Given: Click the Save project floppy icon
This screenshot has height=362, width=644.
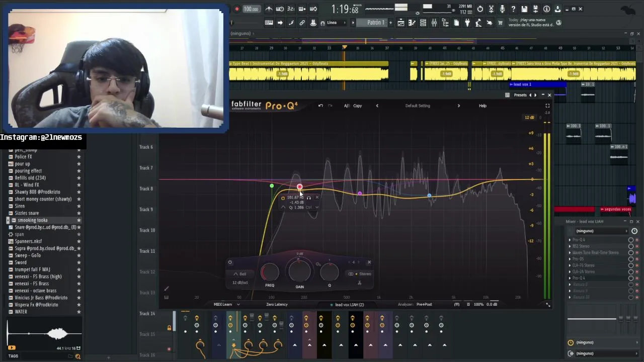Looking at the screenshot, I should tap(524, 9).
